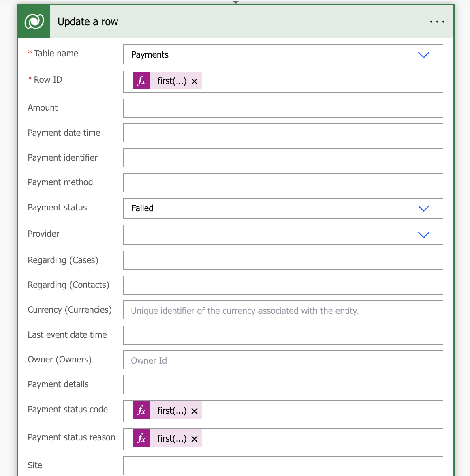
Task: Open the fx expression on Payment status reason
Action: pos(141,438)
